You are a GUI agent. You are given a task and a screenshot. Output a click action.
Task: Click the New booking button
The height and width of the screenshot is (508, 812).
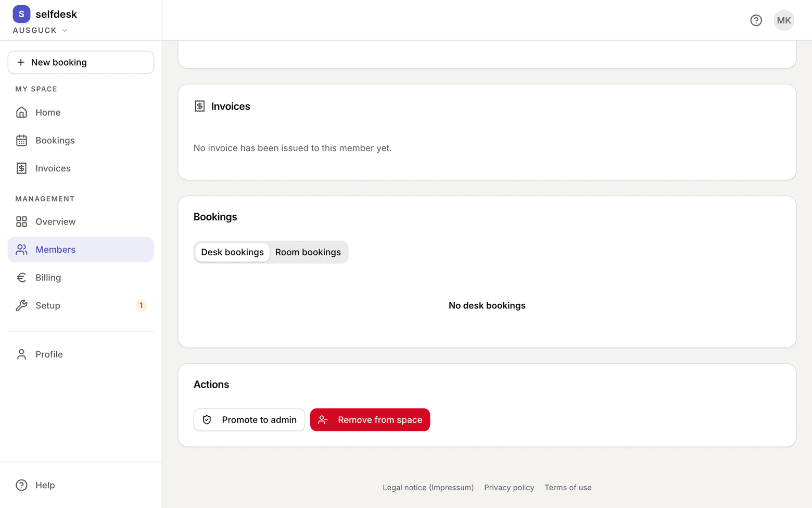tap(81, 62)
